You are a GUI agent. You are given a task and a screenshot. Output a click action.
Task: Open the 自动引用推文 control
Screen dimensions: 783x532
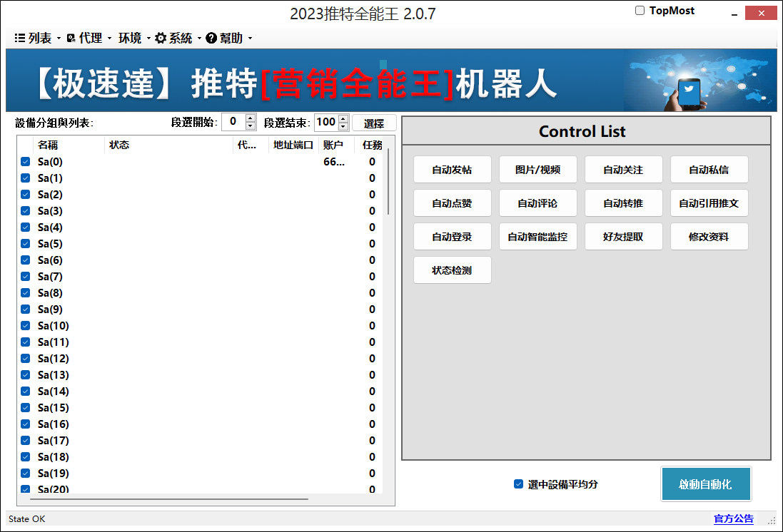[x=709, y=203]
